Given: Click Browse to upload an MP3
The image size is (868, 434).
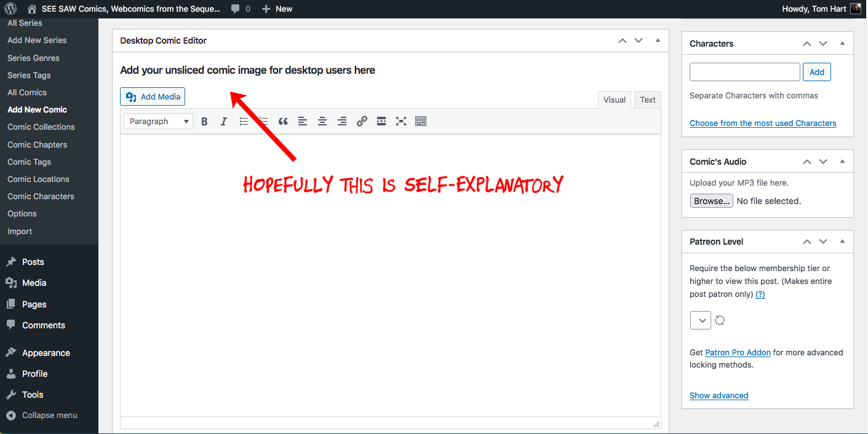Looking at the screenshot, I should point(712,201).
